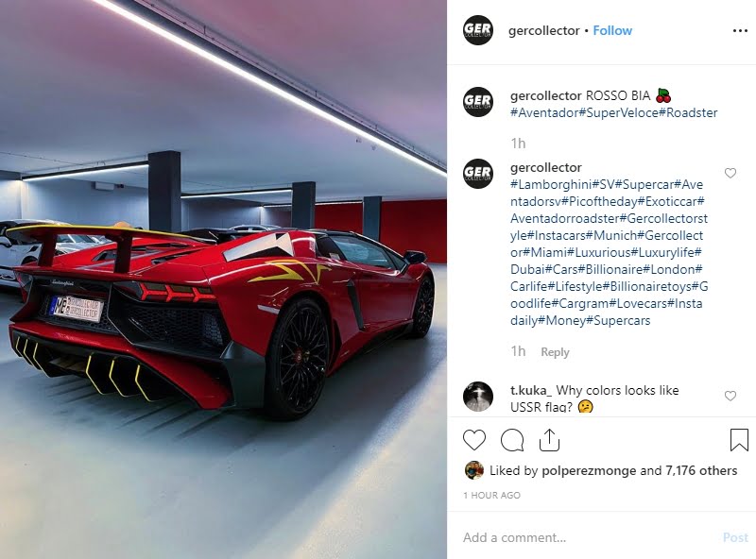Image resolution: width=756 pixels, height=559 pixels.
Task: Click gercollector avatar in post header
Action: click(478, 30)
